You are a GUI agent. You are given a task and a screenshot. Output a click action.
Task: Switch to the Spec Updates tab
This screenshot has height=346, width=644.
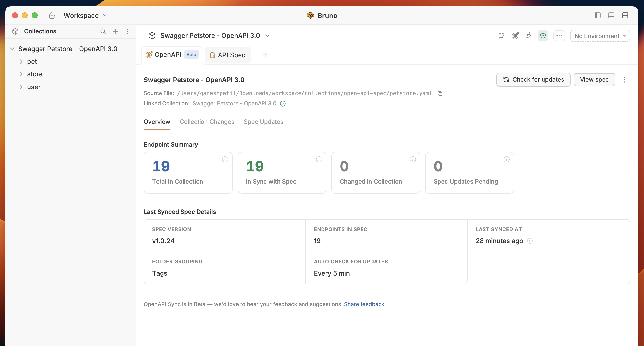pyautogui.click(x=263, y=122)
